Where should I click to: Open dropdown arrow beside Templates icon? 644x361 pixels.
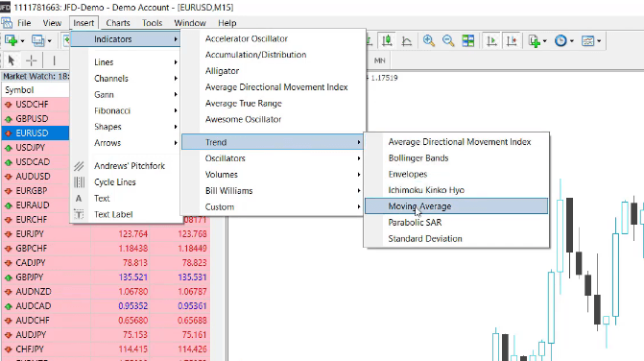pos(599,41)
